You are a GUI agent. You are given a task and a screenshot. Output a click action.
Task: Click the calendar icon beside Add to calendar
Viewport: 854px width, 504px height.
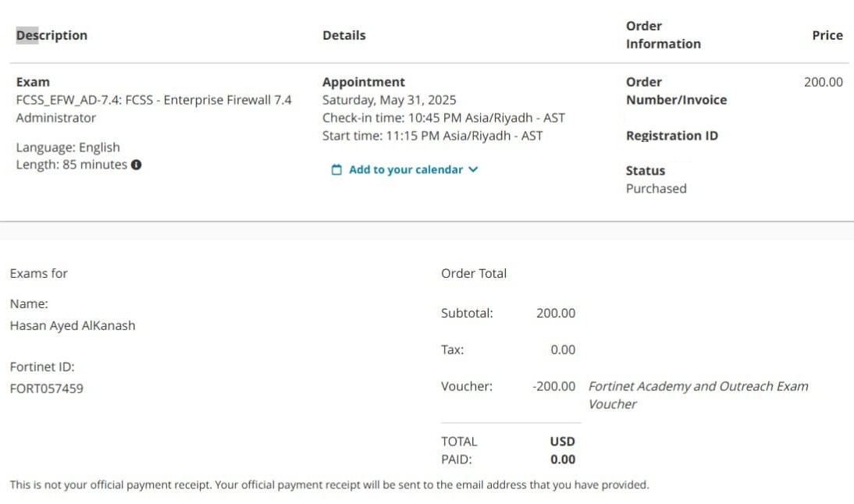click(336, 170)
